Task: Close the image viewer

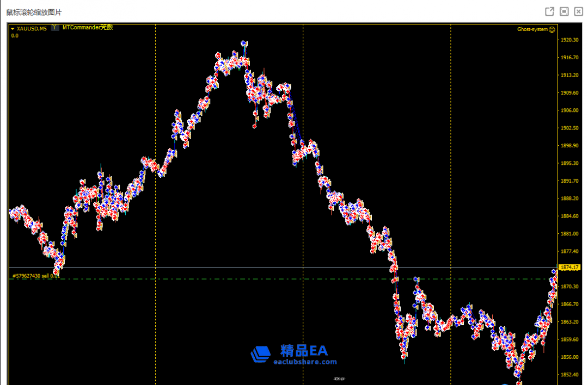Action: coord(578,11)
